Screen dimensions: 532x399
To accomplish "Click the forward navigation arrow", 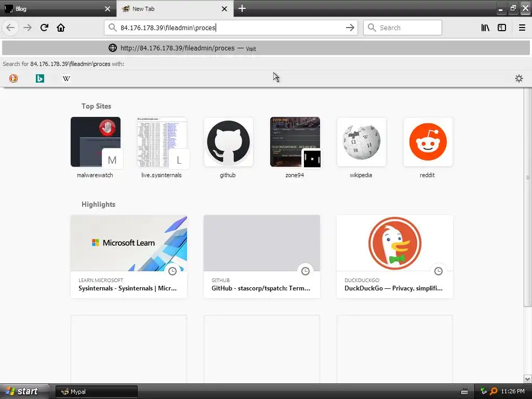I will (x=28, y=28).
